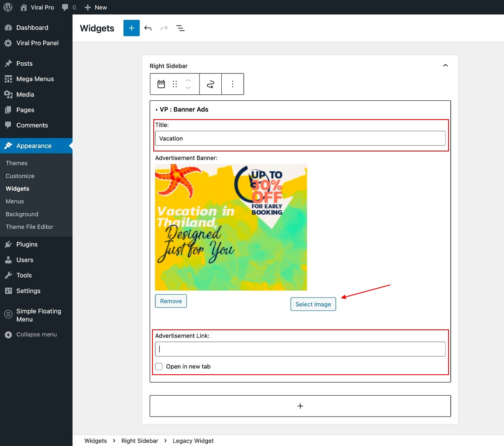Click the drag handle dots icon
Screen dimensions: 504x446
click(175, 84)
